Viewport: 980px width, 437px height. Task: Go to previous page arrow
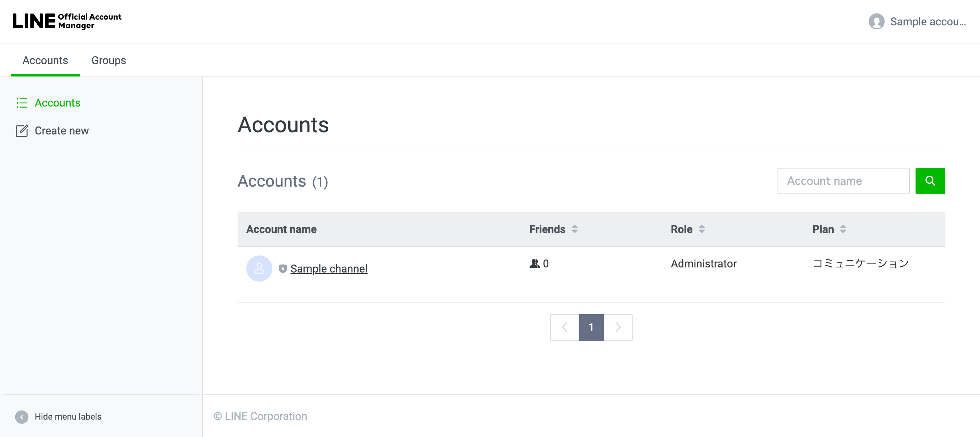[565, 327]
